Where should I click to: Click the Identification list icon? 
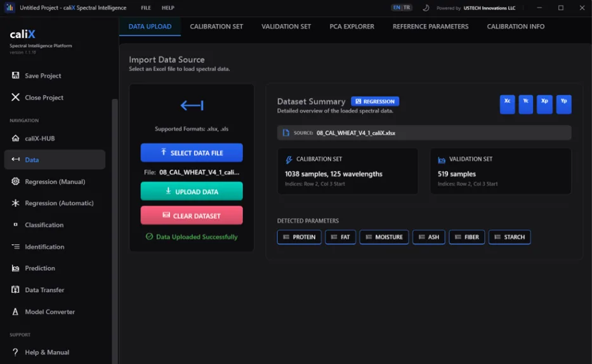pos(15,246)
